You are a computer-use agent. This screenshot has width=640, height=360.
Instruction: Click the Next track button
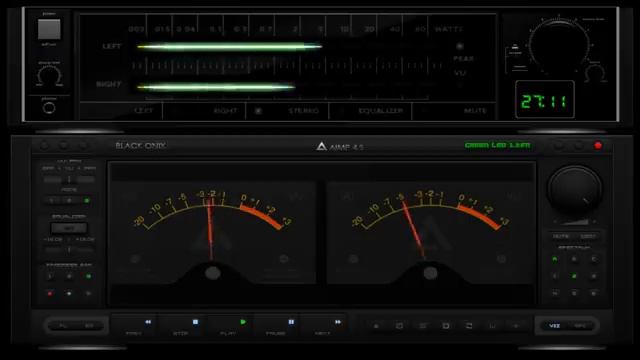pos(324,326)
